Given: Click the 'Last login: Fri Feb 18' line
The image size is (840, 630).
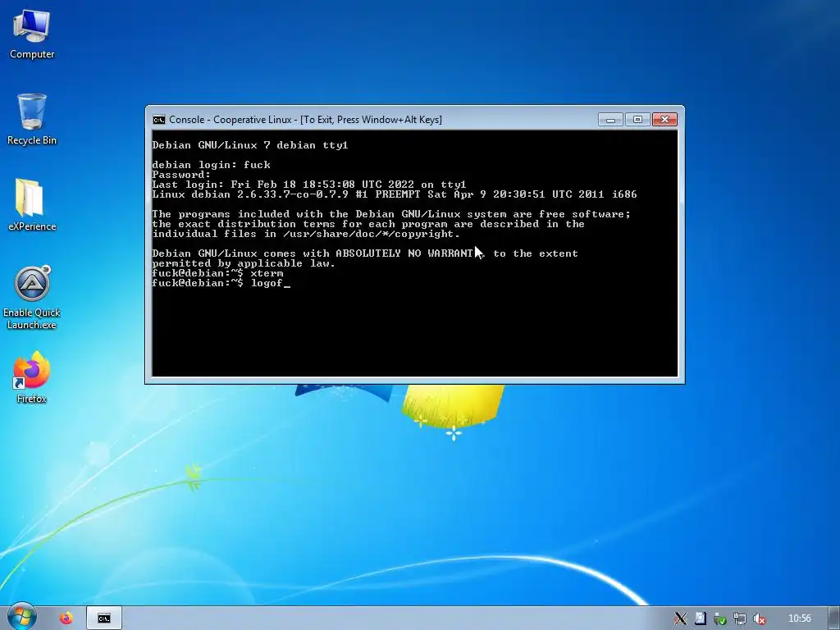Looking at the screenshot, I should pyautogui.click(x=309, y=185).
